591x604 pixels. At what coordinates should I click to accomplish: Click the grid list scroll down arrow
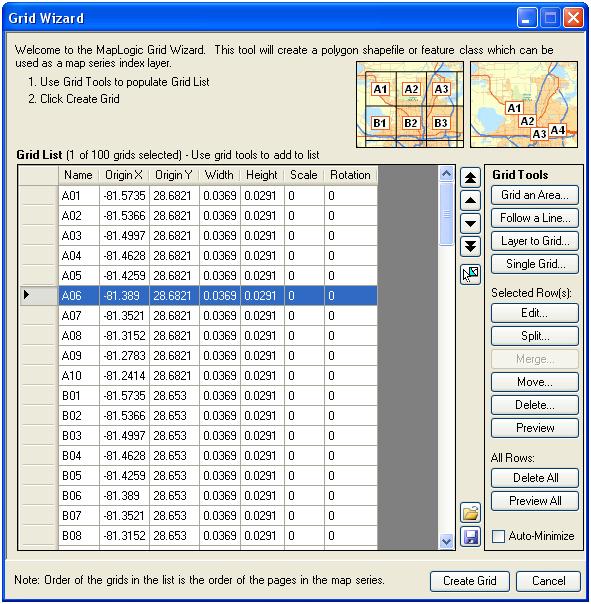446,542
